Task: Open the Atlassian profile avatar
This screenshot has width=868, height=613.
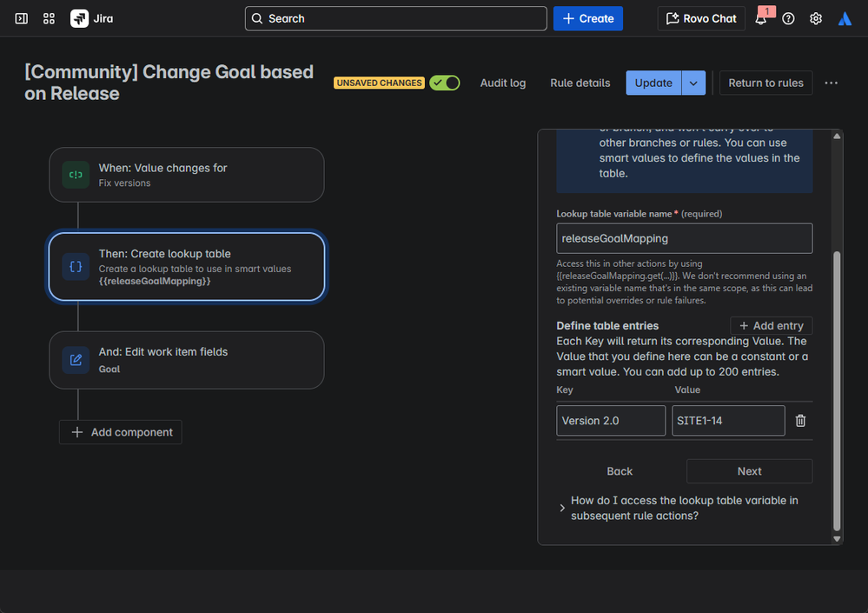Action: click(x=845, y=18)
